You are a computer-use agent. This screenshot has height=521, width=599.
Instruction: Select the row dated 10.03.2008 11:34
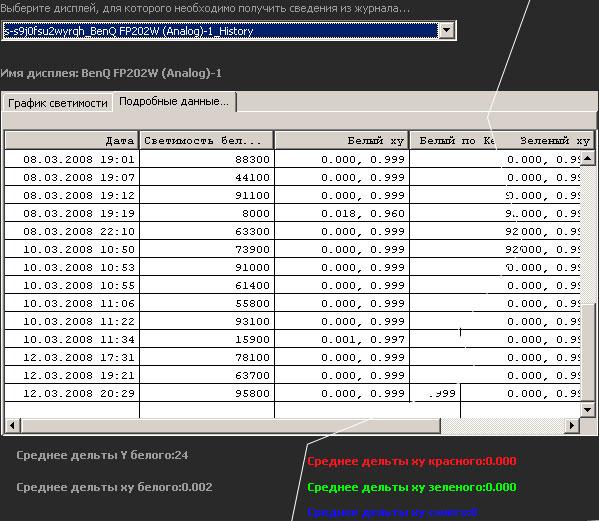[x=292, y=339]
